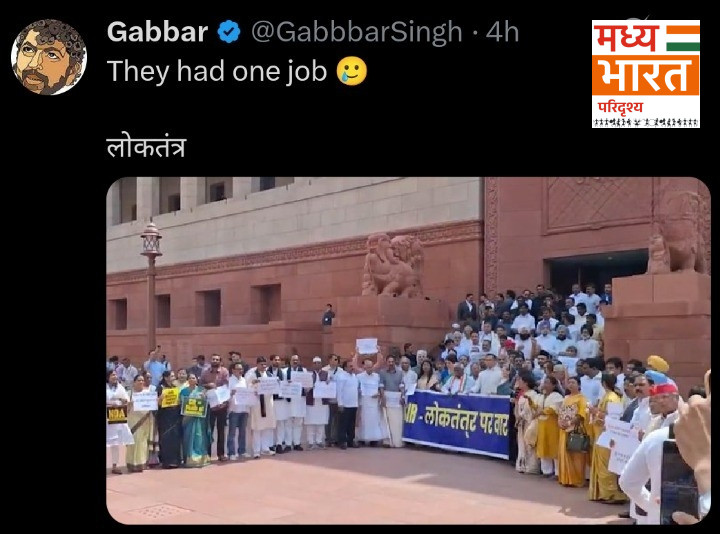
Task: Click the white placard raised overhead
Action: pyautogui.click(x=367, y=346)
